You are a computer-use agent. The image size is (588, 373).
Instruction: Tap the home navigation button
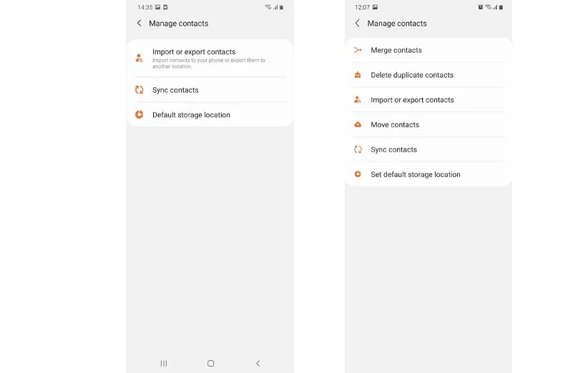[x=211, y=363]
